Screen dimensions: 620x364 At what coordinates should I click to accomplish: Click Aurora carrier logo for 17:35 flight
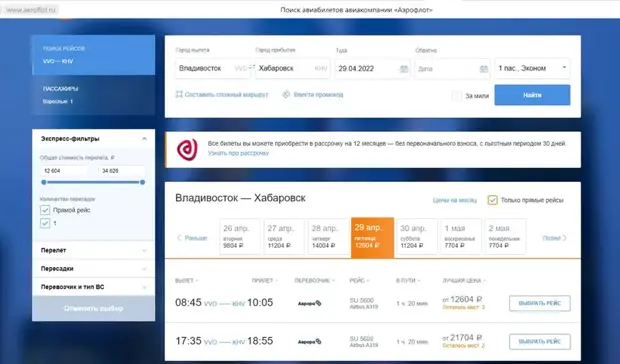tap(310, 341)
